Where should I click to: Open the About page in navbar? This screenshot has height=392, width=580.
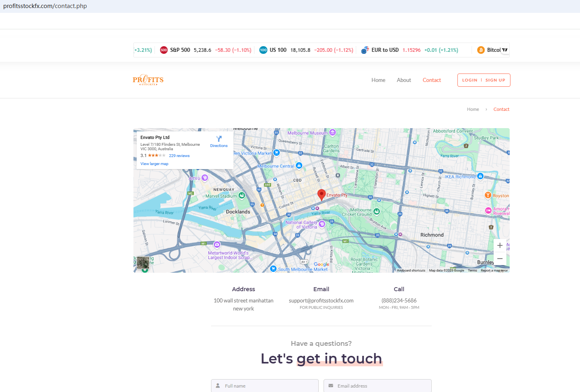click(404, 80)
